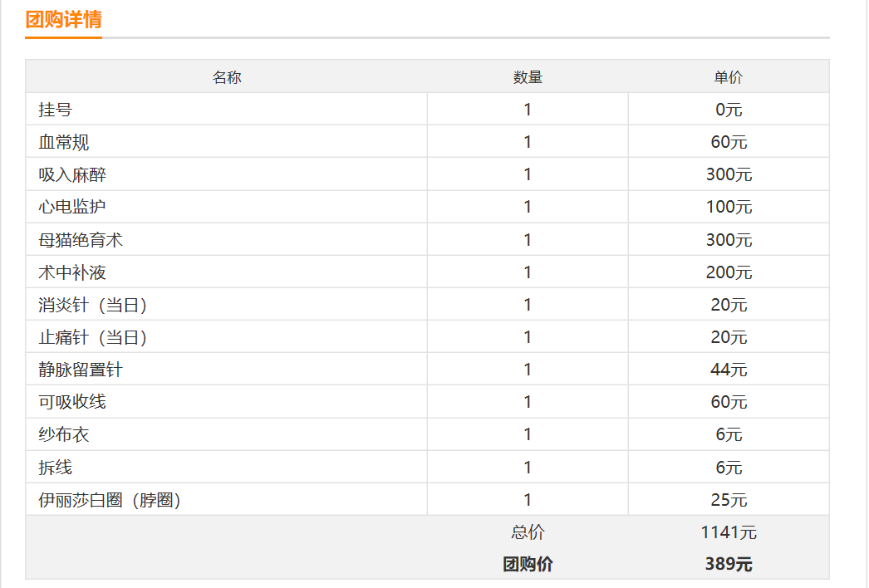Select the 纱布衣 item name
Screen dimensions: 869x588
[64, 434]
